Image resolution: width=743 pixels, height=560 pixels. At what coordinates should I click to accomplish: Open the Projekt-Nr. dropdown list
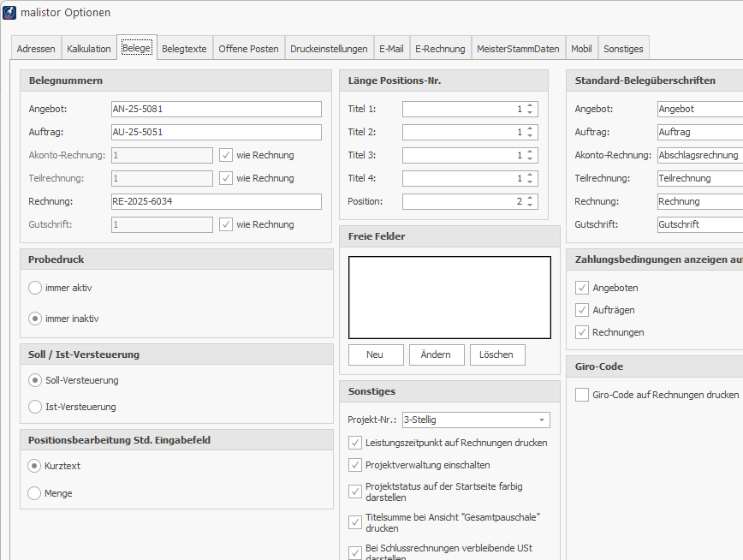(x=542, y=420)
